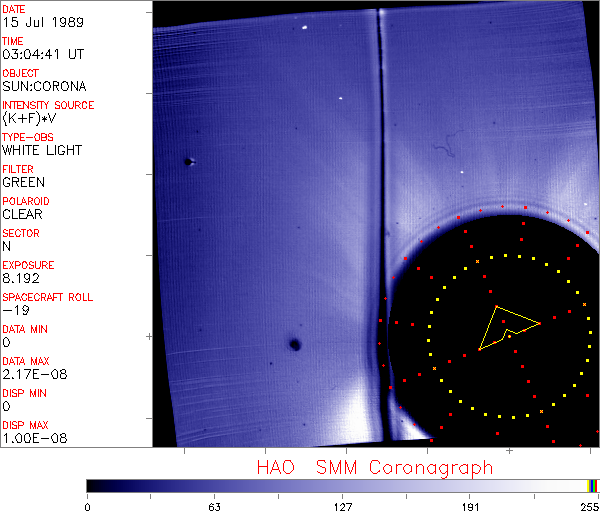
Task: Click the 127 tick label under color bar
Action: click(342, 505)
